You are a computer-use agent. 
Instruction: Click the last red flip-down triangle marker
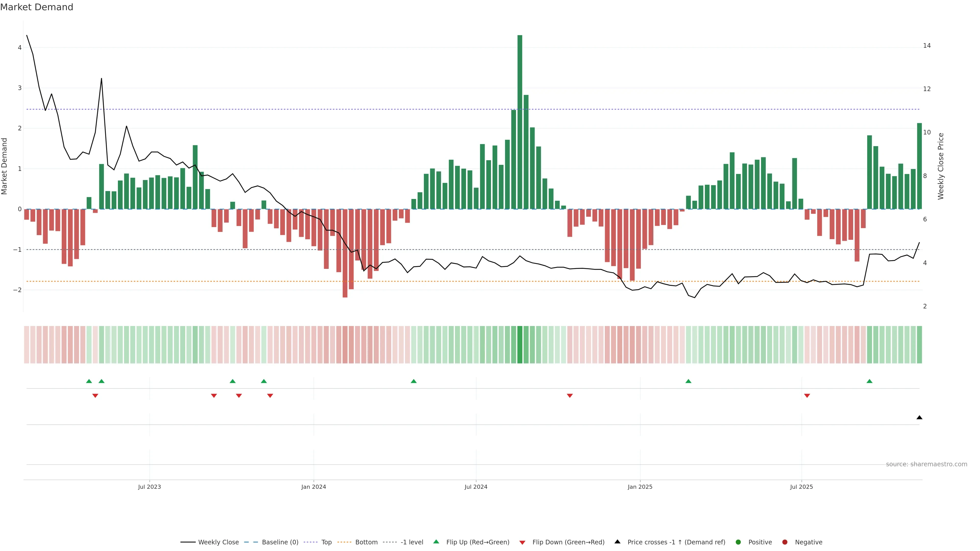click(x=807, y=396)
